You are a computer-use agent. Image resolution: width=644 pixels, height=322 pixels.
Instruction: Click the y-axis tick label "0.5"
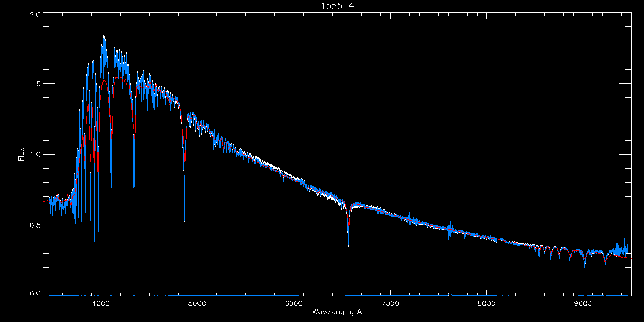click(x=35, y=225)
